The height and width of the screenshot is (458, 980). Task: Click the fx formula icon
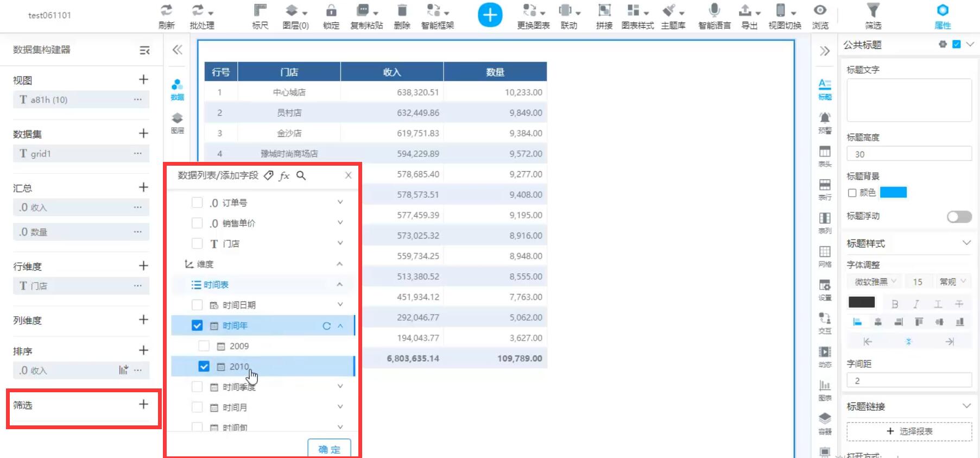pos(284,175)
